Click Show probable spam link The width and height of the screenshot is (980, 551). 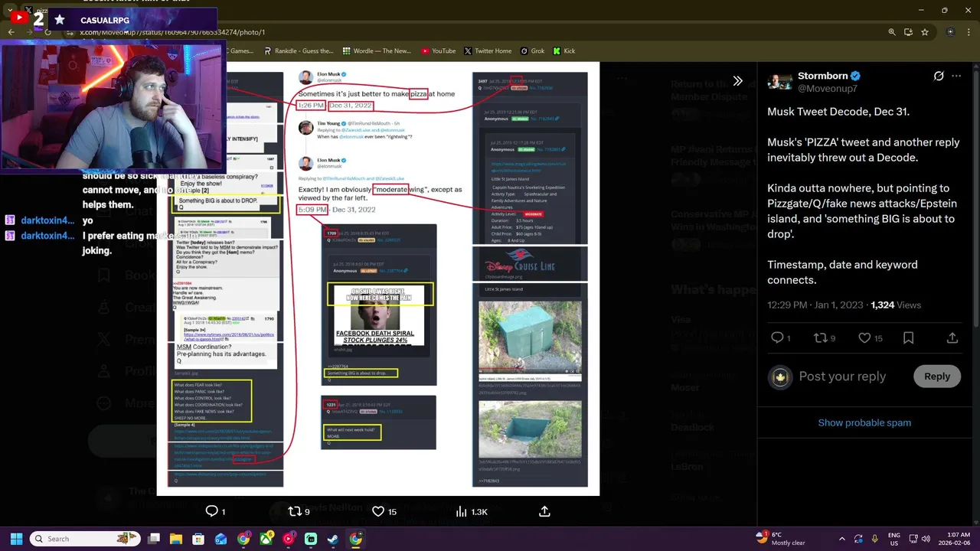pyautogui.click(x=864, y=422)
